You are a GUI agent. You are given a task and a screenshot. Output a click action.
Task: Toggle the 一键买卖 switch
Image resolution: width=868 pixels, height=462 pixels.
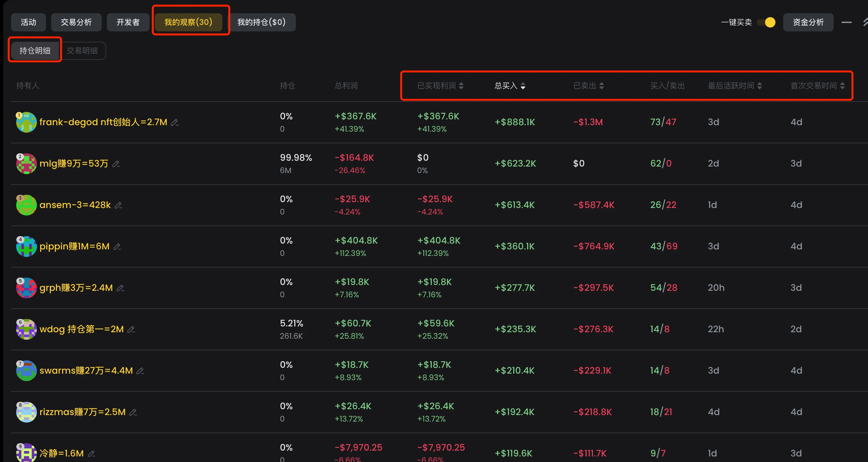click(766, 22)
